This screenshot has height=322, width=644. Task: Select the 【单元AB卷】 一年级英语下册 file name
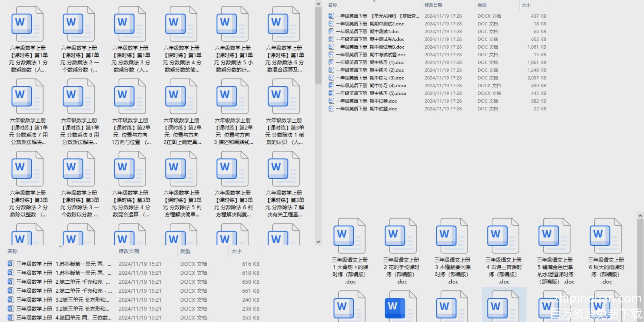point(378,16)
